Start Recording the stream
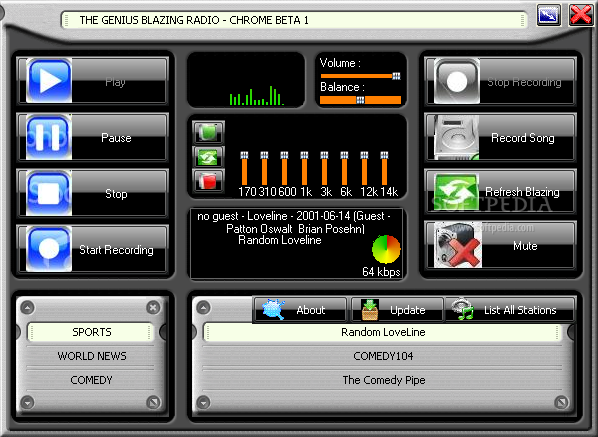Image resolution: width=598 pixels, height=437 pixels. 93,249
